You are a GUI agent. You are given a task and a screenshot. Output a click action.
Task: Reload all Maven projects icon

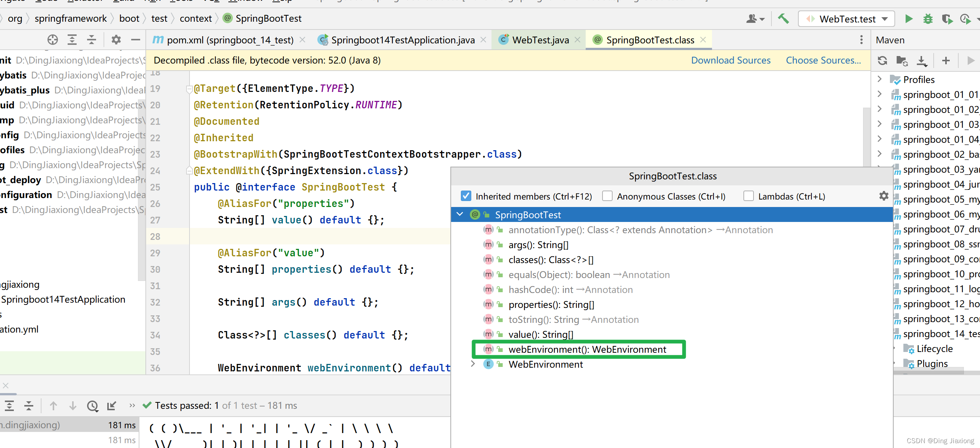click(882, 61)
